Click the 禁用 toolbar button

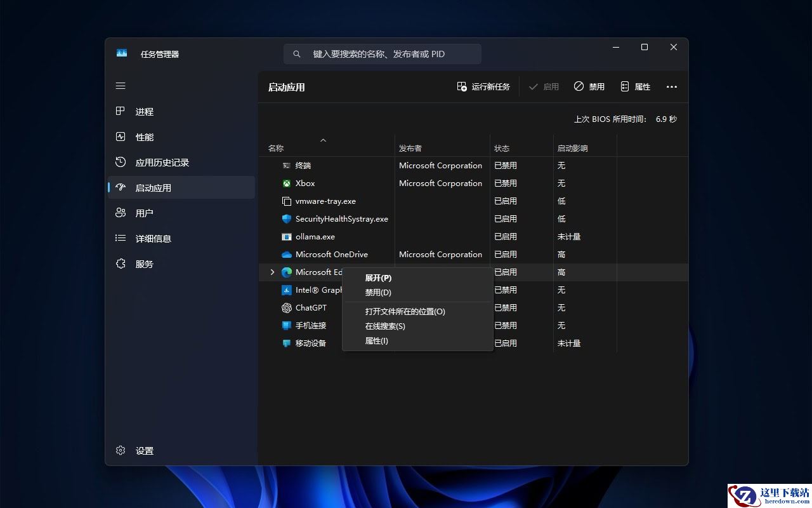pyautogui.click(x=589, y=87)
